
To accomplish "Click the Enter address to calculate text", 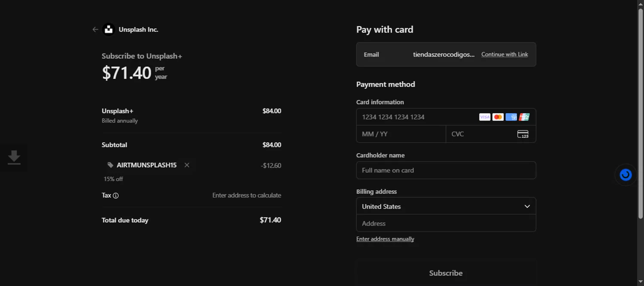I will pos(247,196).
